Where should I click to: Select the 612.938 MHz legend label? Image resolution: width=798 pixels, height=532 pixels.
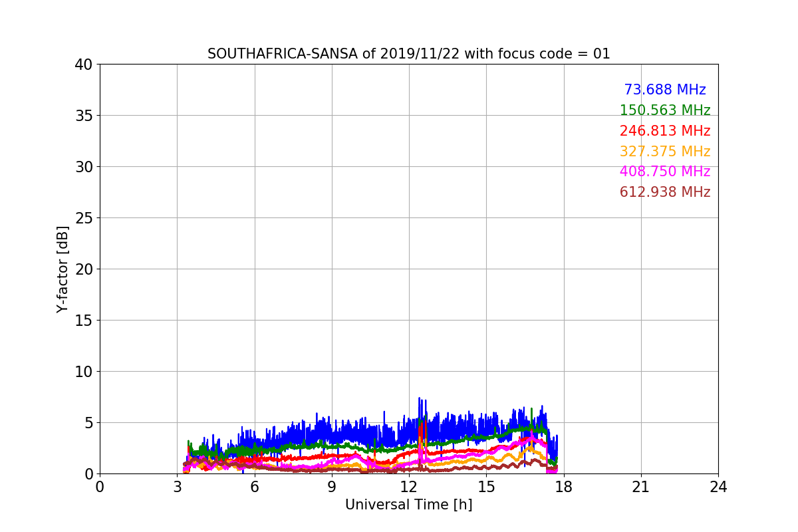665,192
